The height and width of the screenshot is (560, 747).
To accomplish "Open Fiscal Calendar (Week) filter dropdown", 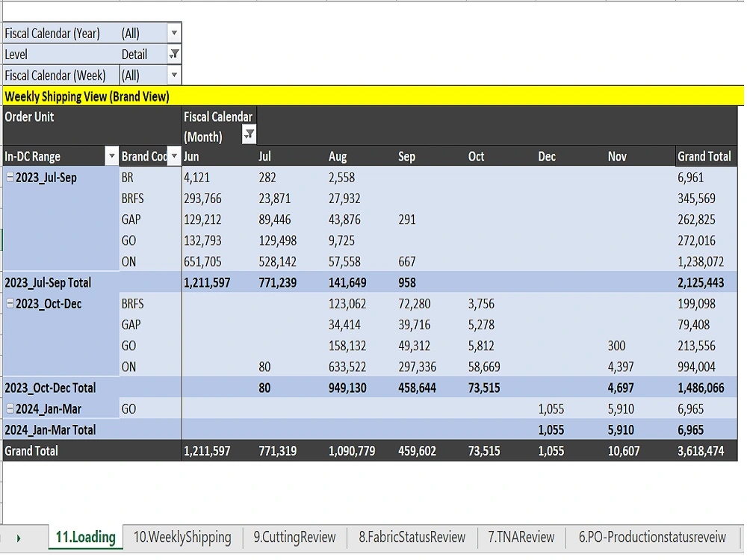I will pos(174,75).
